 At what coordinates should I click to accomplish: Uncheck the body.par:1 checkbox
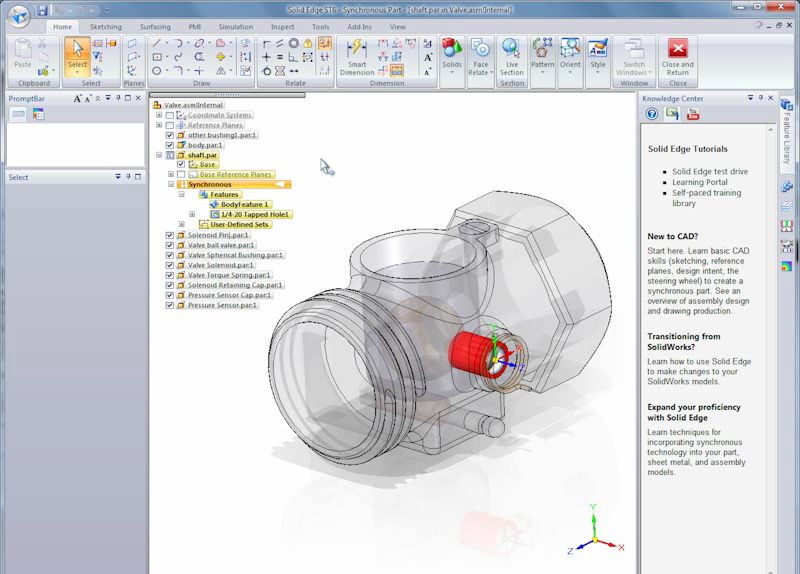[169, 145]
